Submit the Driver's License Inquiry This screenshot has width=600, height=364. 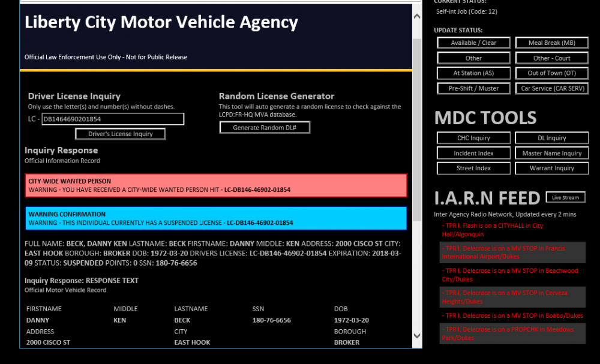coord(120,134)
